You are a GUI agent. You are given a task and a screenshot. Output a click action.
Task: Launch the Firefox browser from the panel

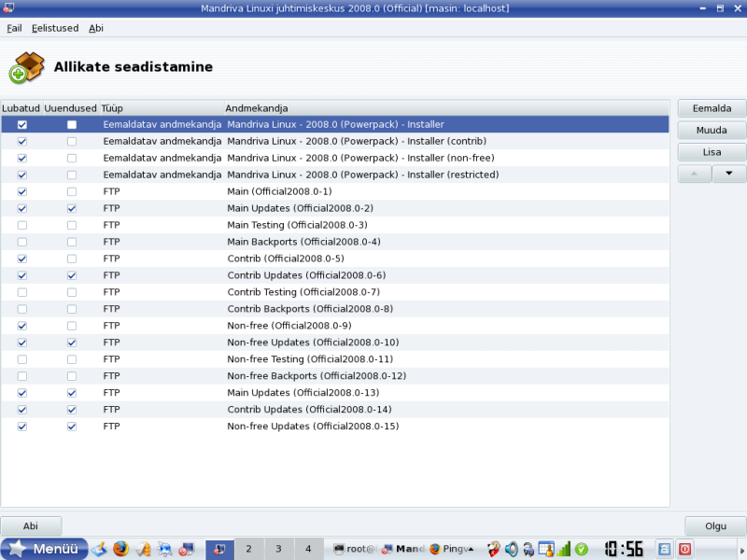coord(121,549)
